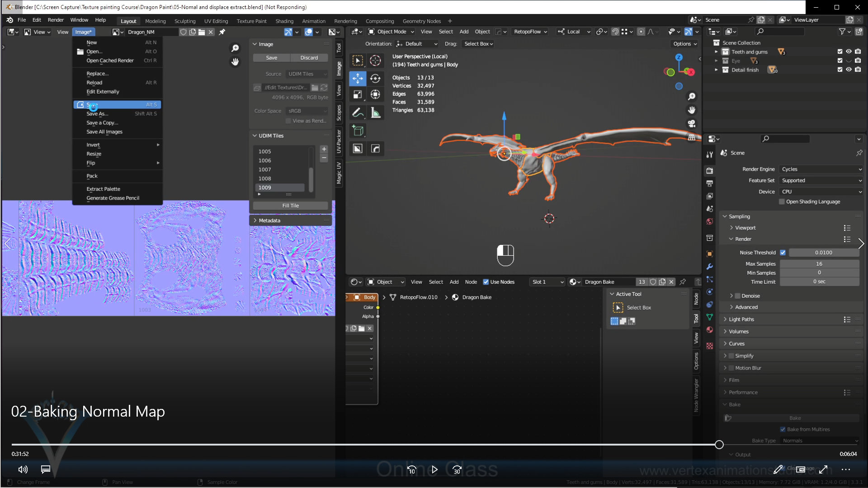Viewport: 868px width, 488px height.
Task: Remove UDIM tile with minus button
Action: (324, 158)
